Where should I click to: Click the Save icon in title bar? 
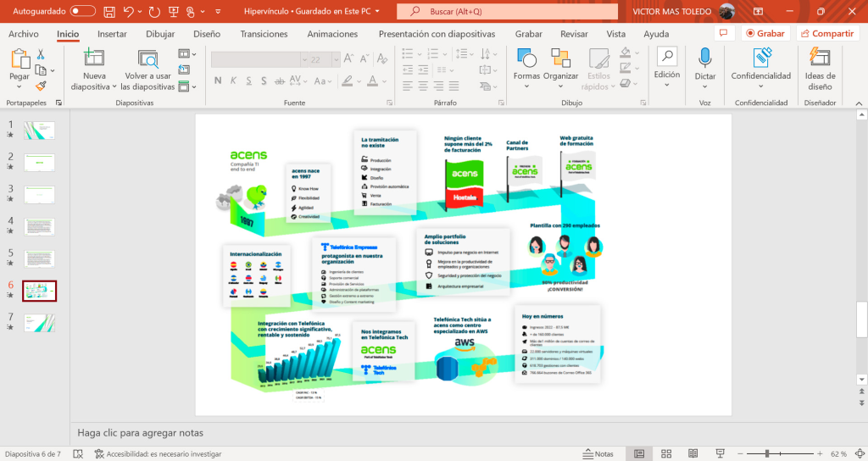coord(108,11)
